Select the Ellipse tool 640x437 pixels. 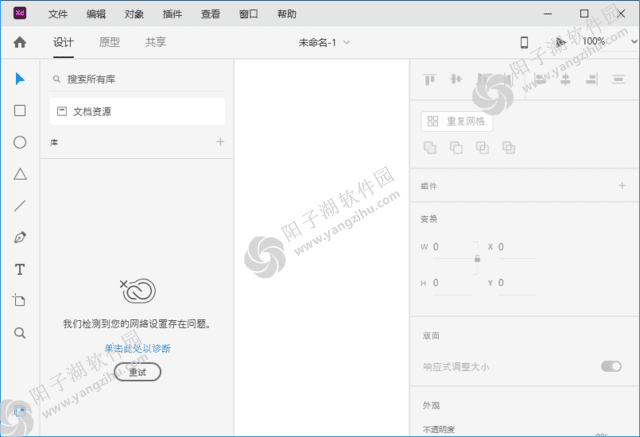pyautogui.click(x=20, y=142)
